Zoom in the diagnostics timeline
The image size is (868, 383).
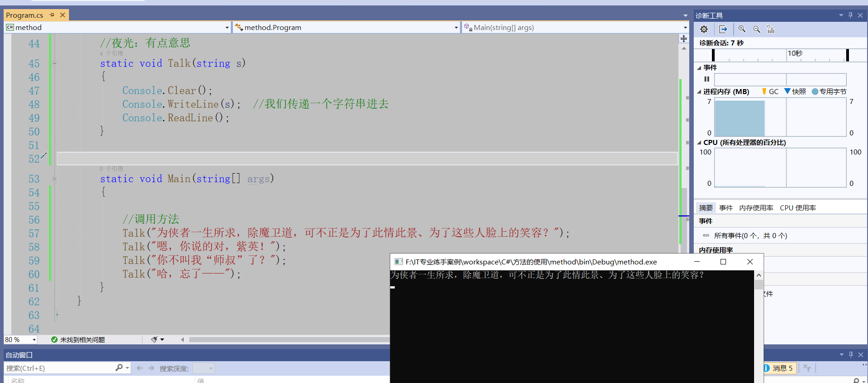742,29
